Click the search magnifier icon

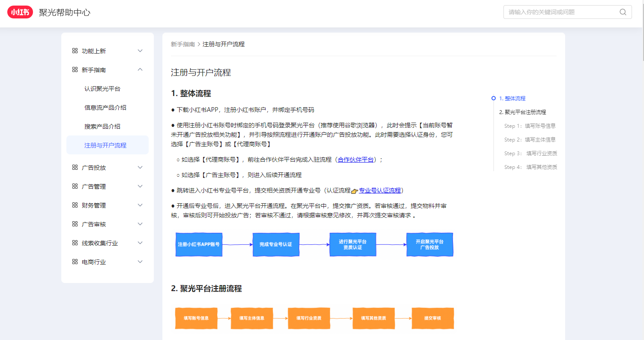click(623, 12)
